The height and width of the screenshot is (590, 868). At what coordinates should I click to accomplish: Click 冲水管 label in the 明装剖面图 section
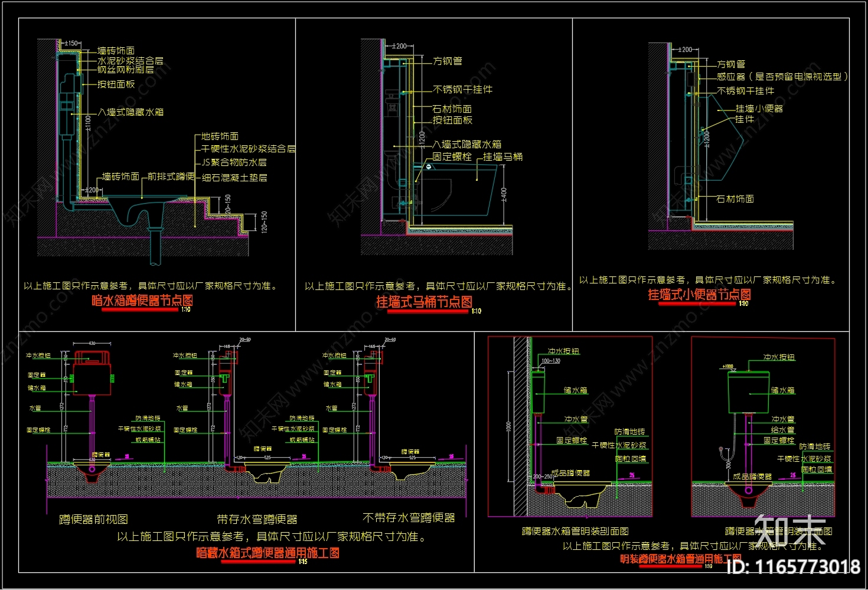pos(576,419)
